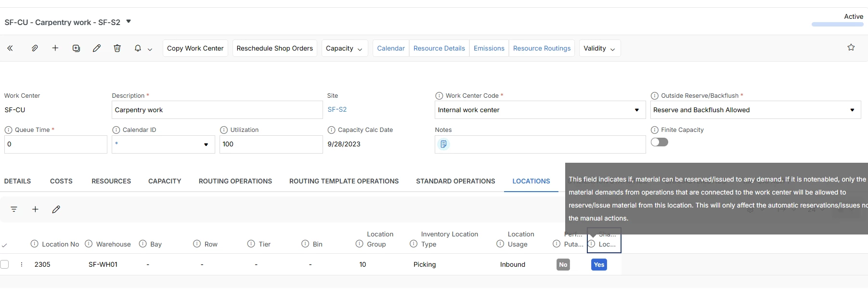Click the Copy Work Center button
Image resolution: width=868 pixels, height=299 pixels.
195,48
